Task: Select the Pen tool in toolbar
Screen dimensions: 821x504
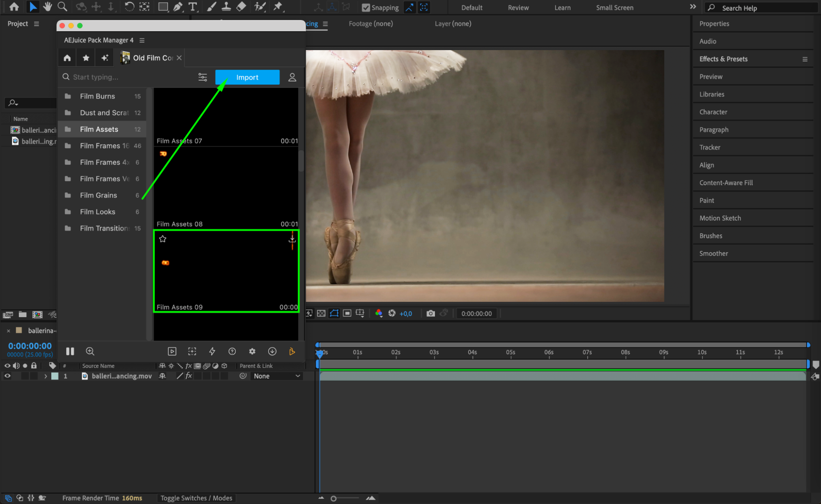Action: [x=177, y=7]
